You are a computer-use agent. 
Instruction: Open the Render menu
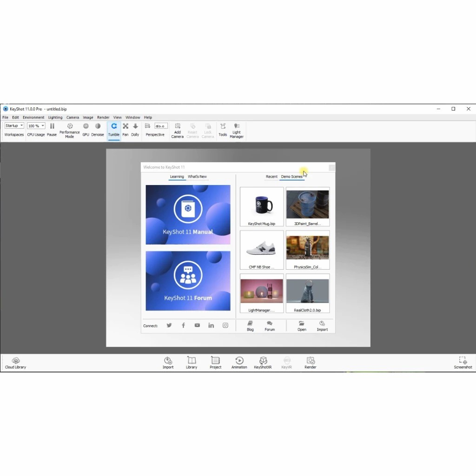click(x=103, y=118)
